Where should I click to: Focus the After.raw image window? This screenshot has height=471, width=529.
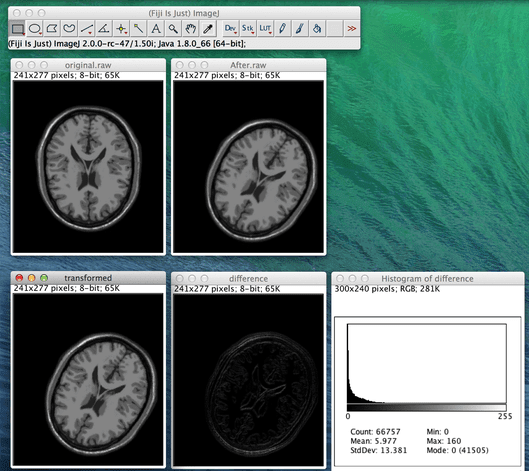[x=249, y=65]
